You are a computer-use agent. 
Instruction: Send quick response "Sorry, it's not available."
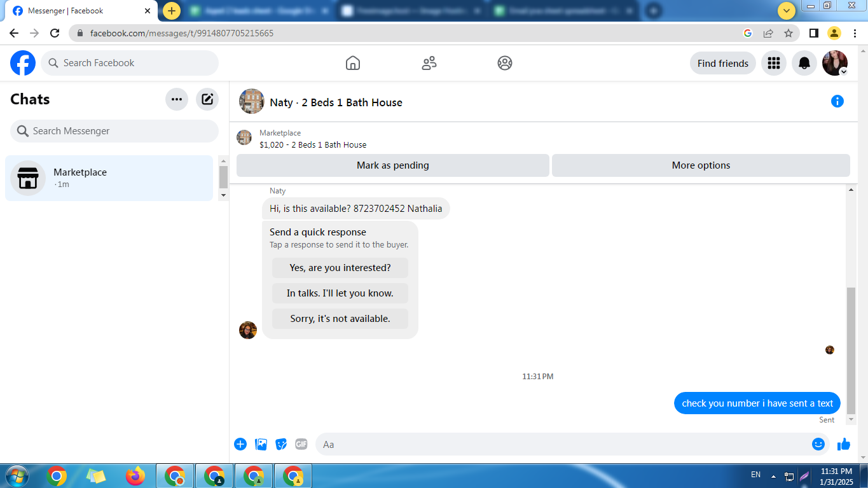340,319
